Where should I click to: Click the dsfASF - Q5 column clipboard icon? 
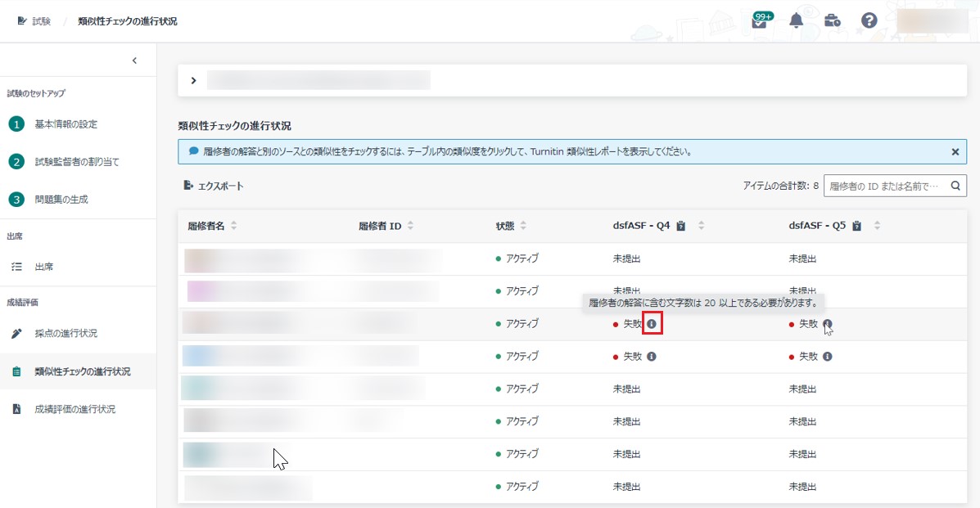(x=856, y=226)
